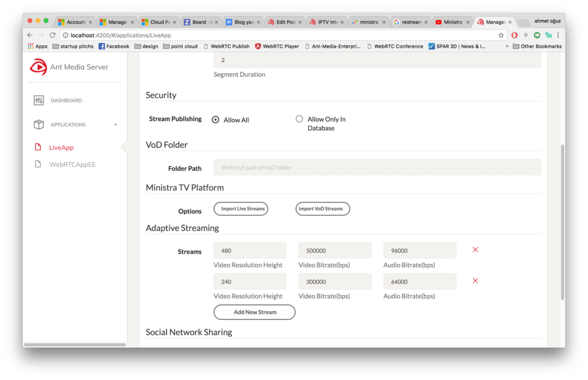Switch to the Blog yaz tab

243,22
